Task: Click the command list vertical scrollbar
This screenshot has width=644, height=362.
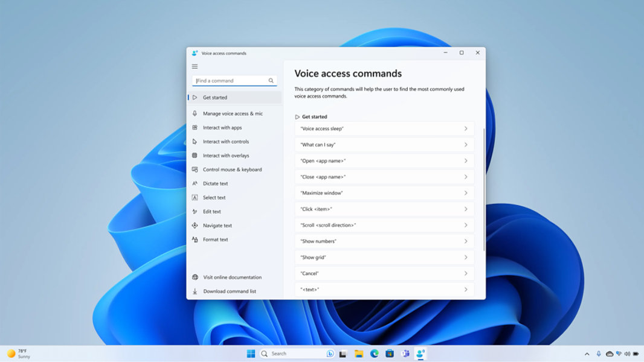Action: pyautogui.click(x=484, y=189)
